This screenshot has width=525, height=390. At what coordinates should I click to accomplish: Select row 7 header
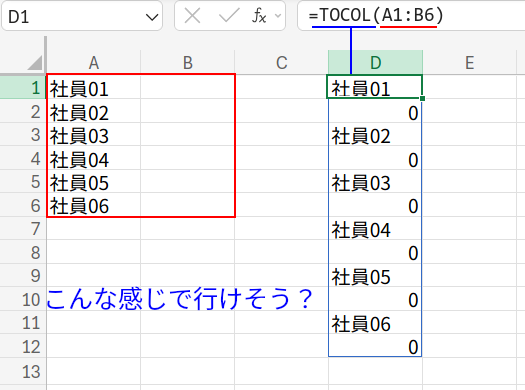click(23, 228)
